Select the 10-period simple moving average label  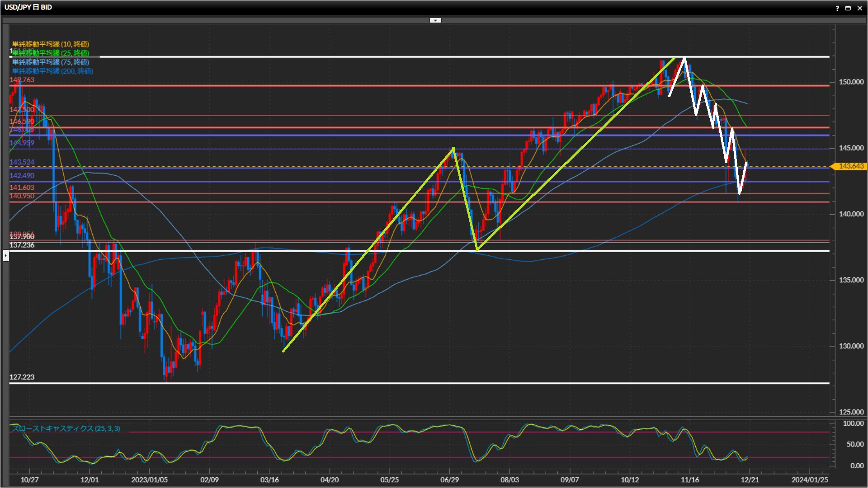[x=51, y=44]
